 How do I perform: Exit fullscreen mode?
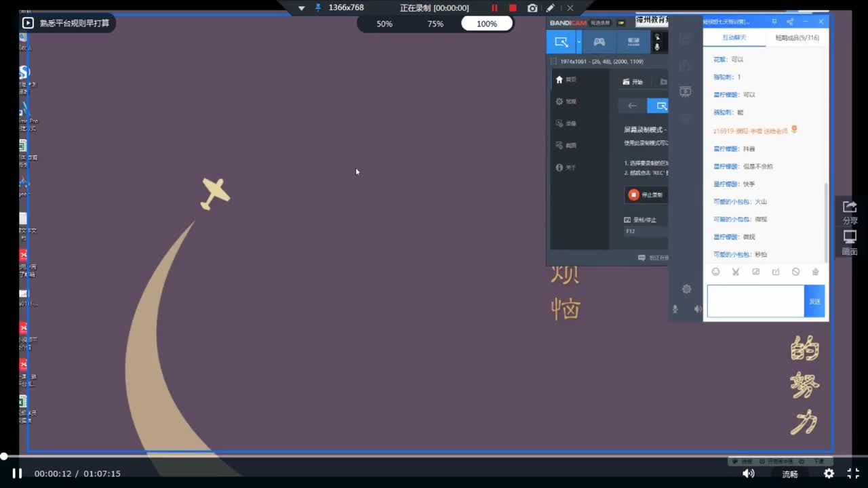tap(854, 473)
